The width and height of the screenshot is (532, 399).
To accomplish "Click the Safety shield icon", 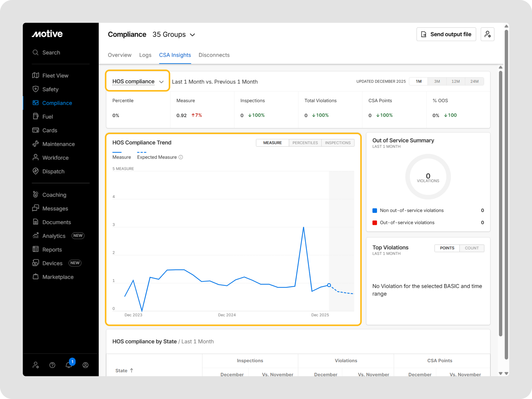I will tap(36, 89).
